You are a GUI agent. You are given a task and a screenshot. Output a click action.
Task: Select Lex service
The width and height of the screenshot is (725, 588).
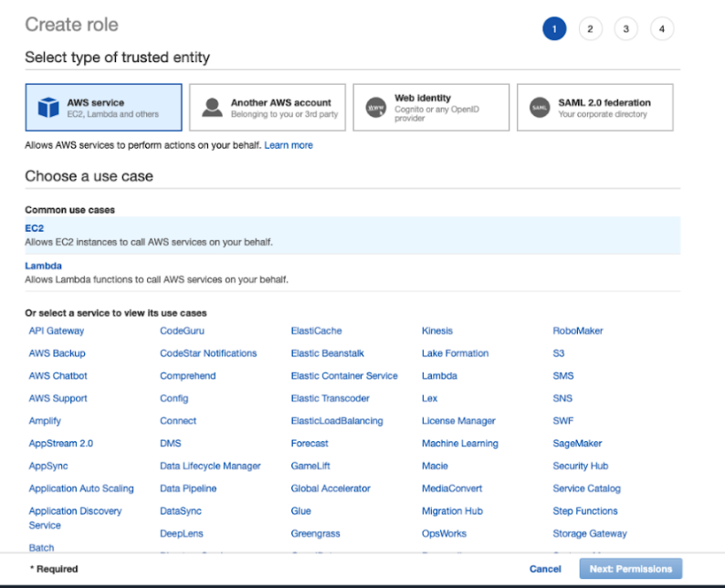tap(429, 398)
